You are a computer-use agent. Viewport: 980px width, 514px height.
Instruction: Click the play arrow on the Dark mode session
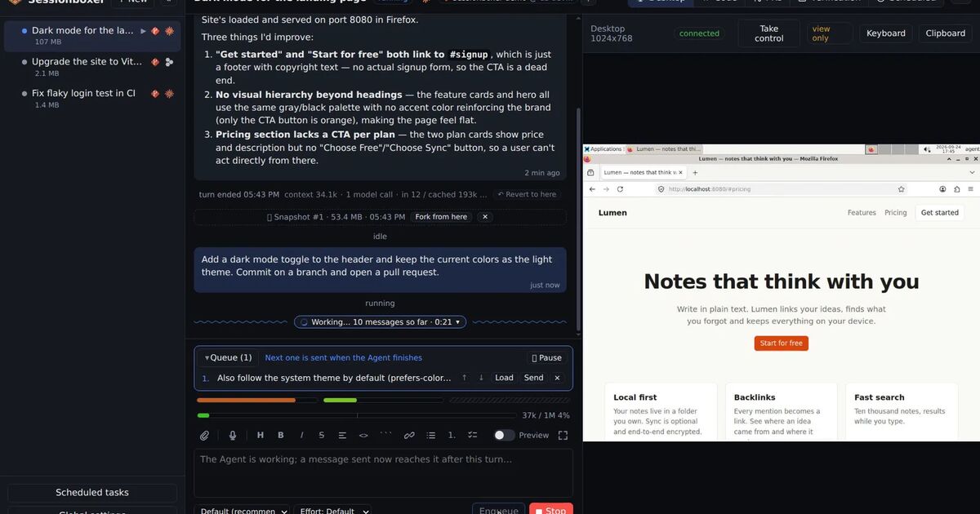(144, 30)
